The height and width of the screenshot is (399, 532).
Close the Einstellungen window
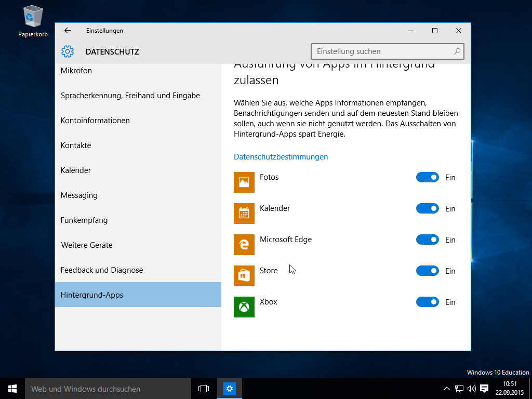[459, 31]
